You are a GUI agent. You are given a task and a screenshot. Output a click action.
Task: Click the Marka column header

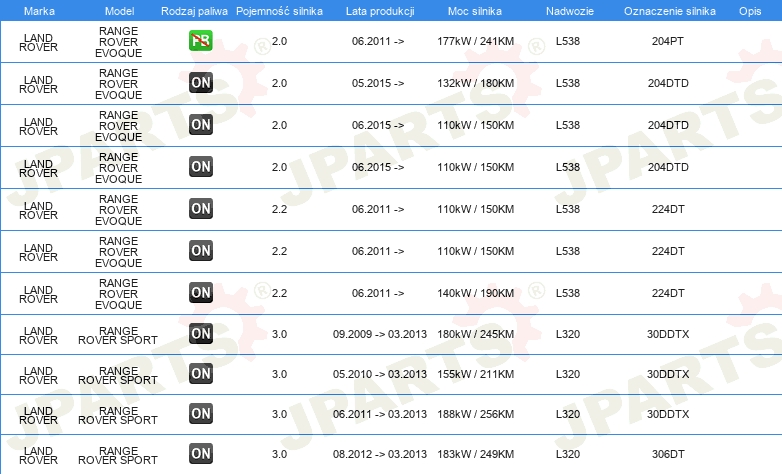[39, 11]
